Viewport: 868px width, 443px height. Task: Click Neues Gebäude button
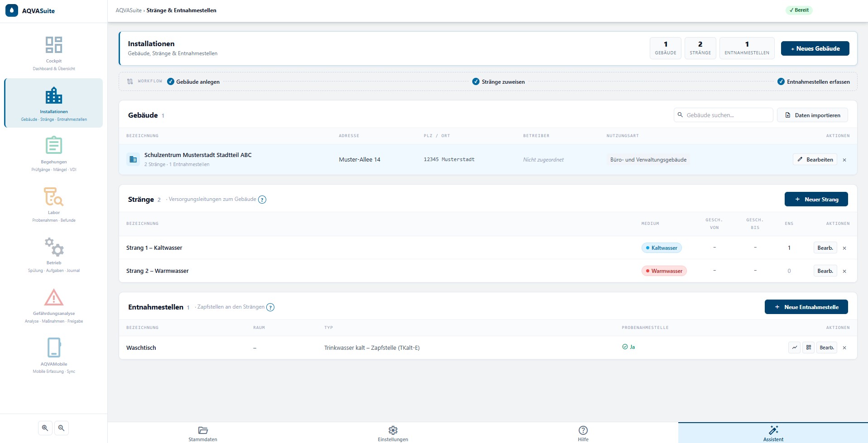tap(815, 48)
